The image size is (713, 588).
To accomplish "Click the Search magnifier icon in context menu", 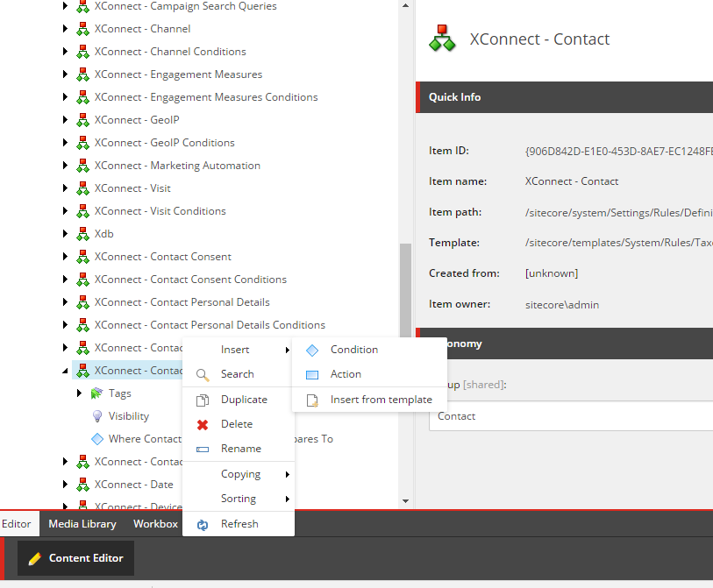I will click(x=203, y=375).
